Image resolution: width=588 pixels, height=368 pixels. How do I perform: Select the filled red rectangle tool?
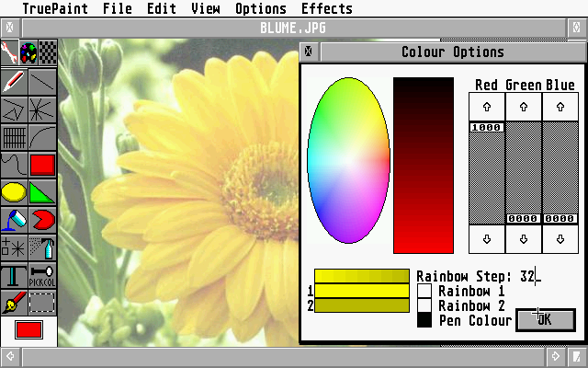(42, 165)
